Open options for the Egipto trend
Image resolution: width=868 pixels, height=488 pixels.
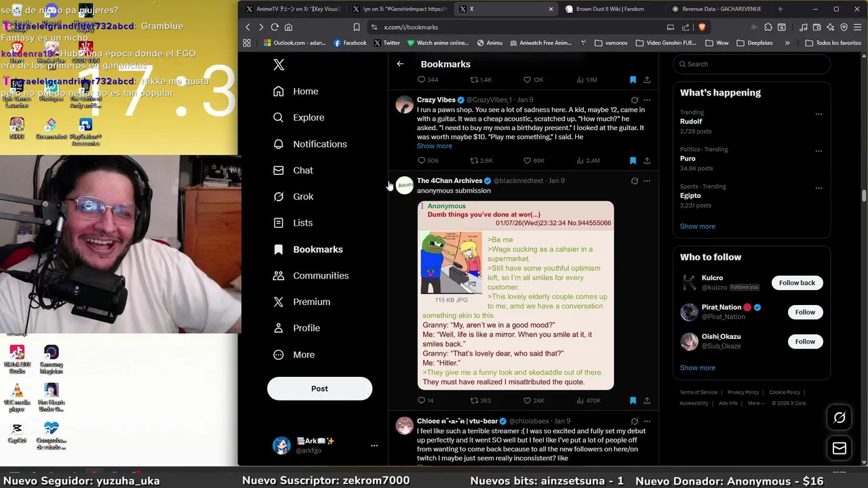(818, 188)
